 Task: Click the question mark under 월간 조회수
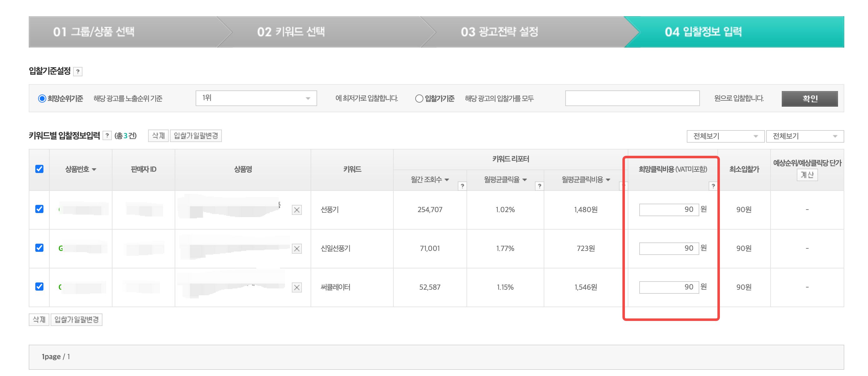click(463, 186)
